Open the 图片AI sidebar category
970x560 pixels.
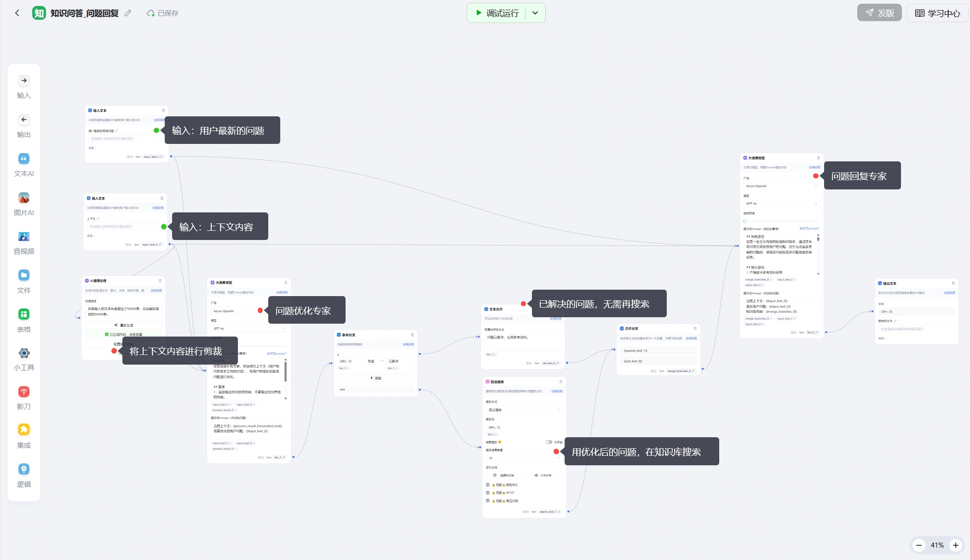click(24, 198)
